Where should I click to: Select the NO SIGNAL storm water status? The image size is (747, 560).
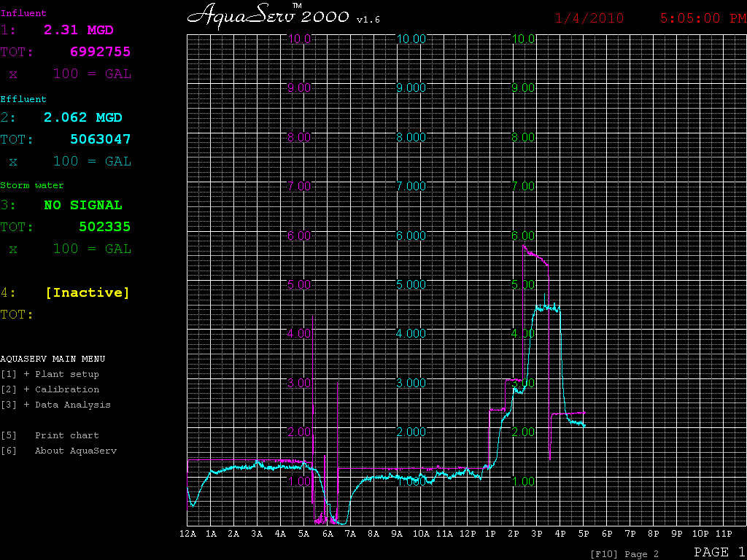(x=83, y=205)
